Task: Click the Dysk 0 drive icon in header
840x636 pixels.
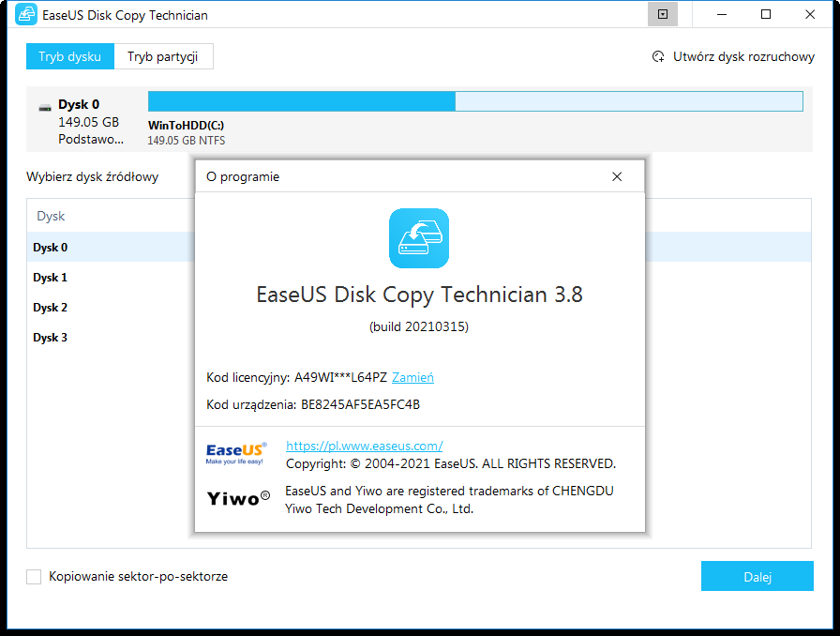Action: (x=45, y=108)
